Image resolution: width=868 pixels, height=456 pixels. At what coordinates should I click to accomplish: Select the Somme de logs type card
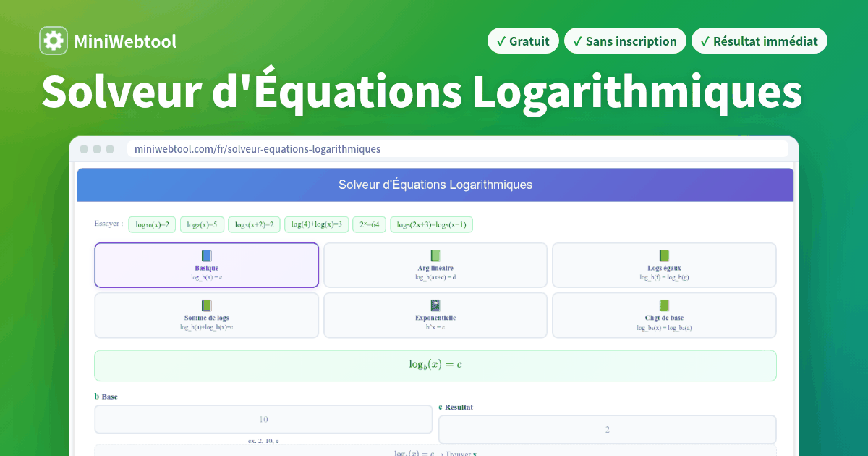pyautogui.click(x=206, y=315)
